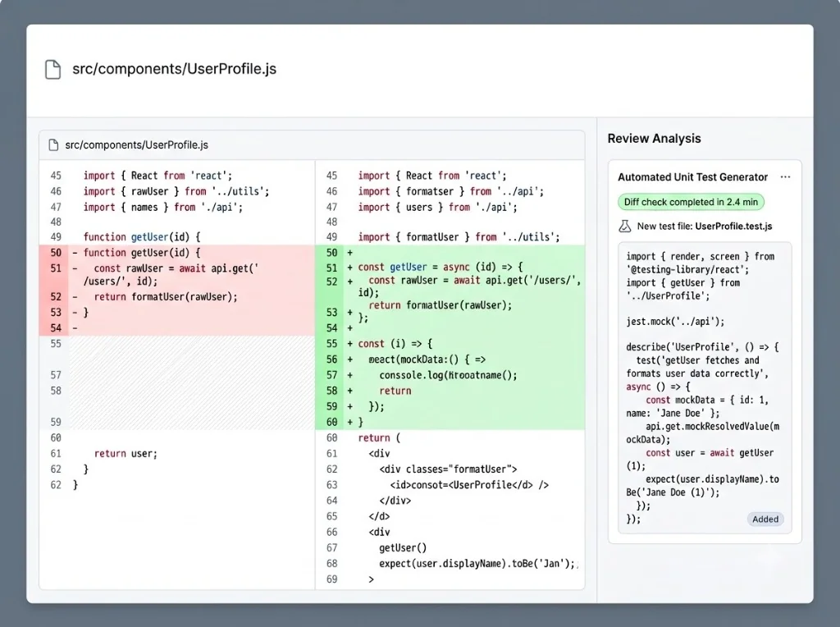Screen dimensions: 840x627
Task: Click the Added badge in the test code card
Action: click(x=765, y=519)
